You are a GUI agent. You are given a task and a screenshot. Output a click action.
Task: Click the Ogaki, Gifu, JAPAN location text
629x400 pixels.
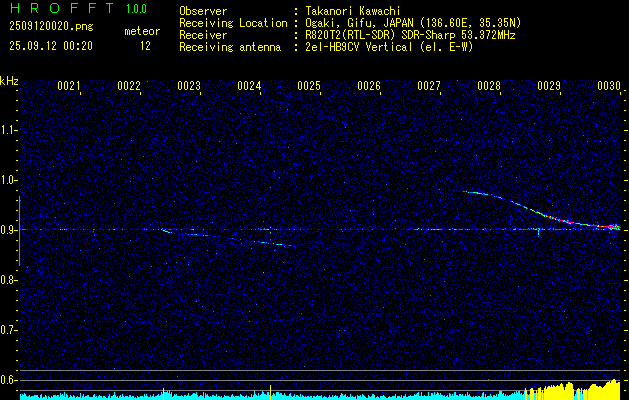[413, 23]
